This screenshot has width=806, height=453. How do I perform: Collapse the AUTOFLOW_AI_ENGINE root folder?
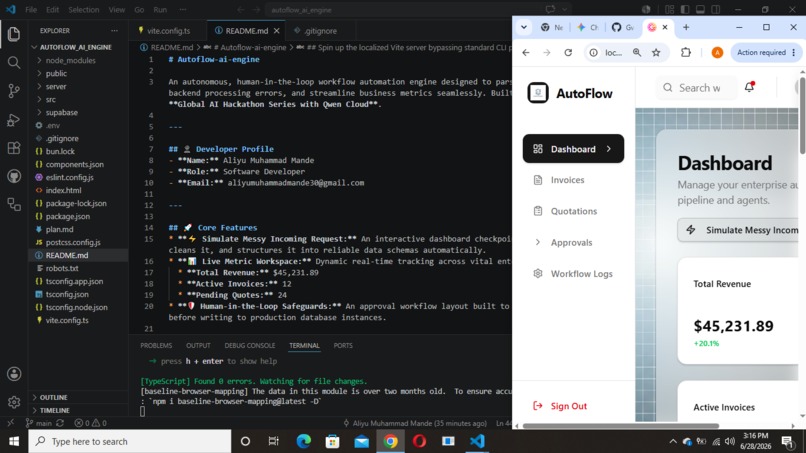click(78, 47)
